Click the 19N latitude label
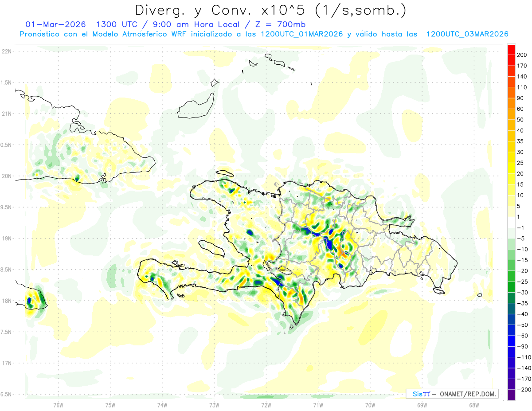 (x=7, y=239)
